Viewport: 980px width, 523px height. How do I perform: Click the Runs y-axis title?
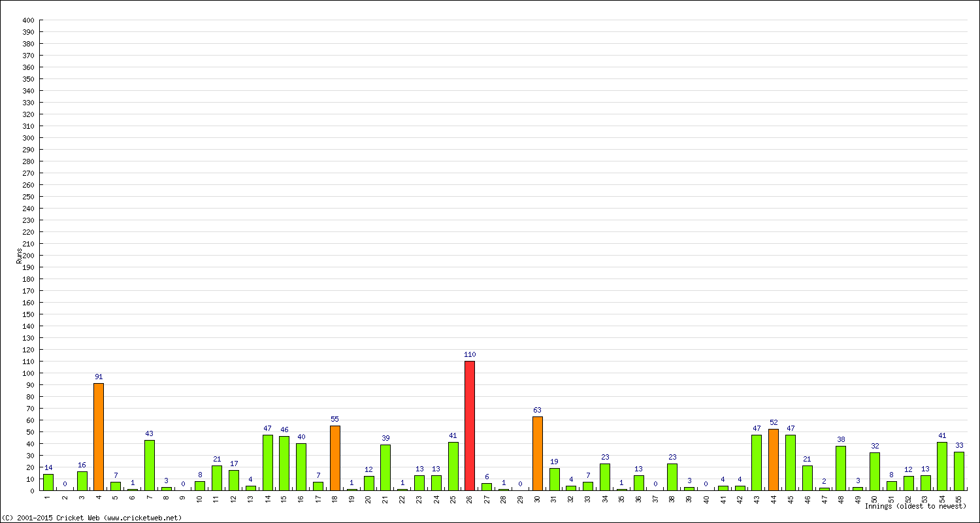19,256
